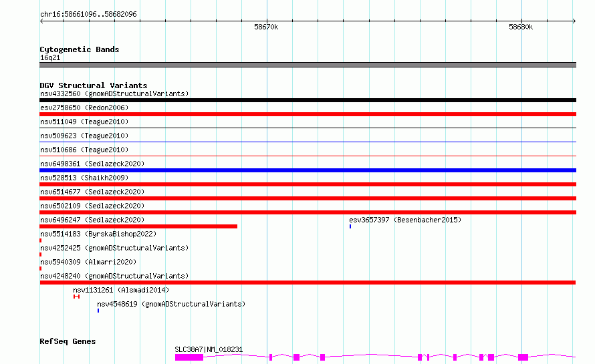Open nsv510686 (Teague2010) variant label
Image resolution: width=595 pixels, height=364 pixels.
click(x=84, y=150)
